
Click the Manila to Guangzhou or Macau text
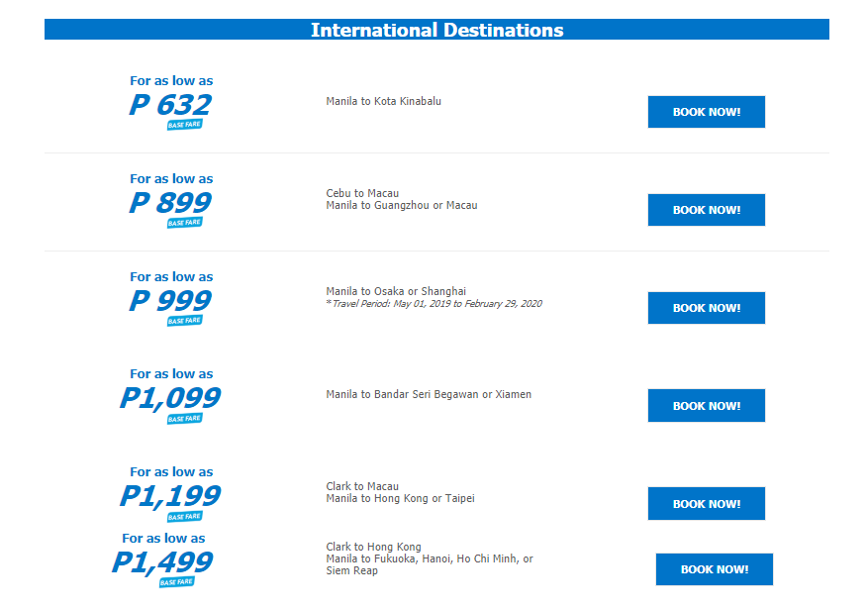[402, 205]
